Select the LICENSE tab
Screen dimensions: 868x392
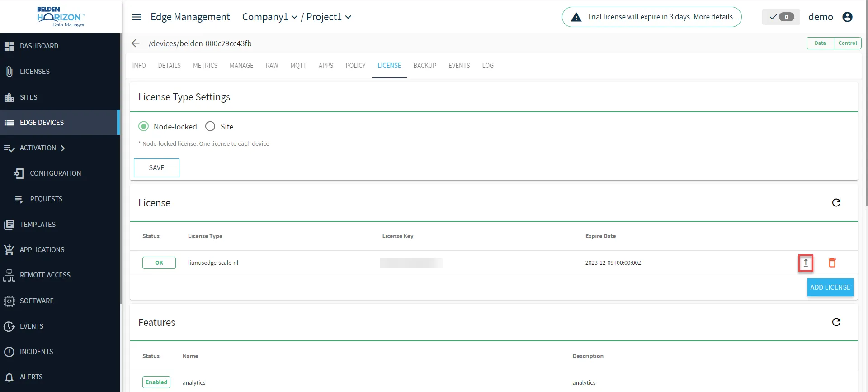click(x=389, y=66)
